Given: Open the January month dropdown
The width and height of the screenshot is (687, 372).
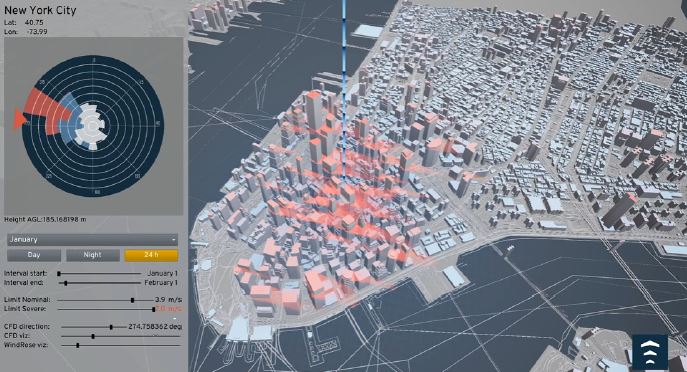Looking at the screenshot, I should click(92, 240).
